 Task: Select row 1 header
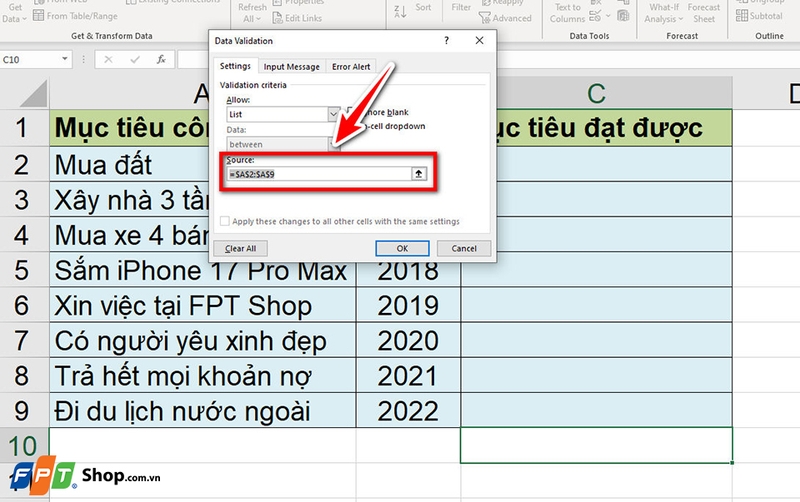click(x=24, y=128)
